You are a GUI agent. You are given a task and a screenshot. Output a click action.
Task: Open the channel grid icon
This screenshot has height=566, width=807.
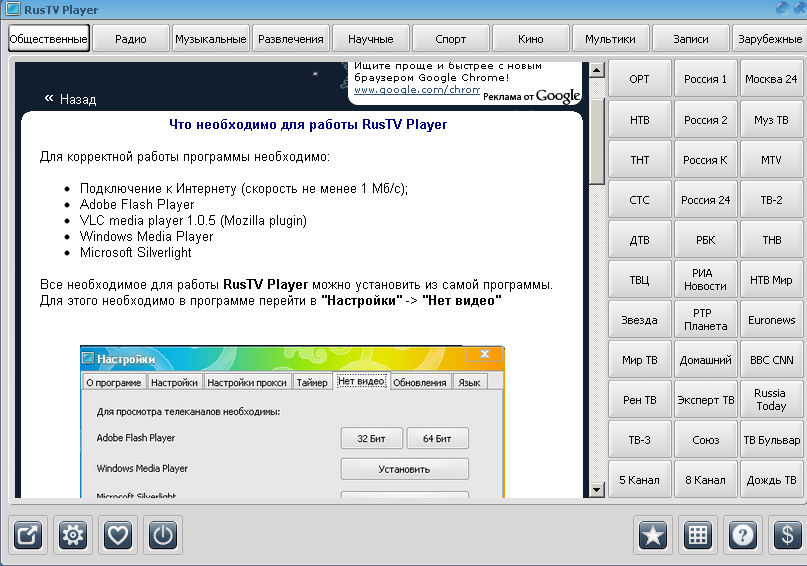pyautogui.click(x=698, y=535)
